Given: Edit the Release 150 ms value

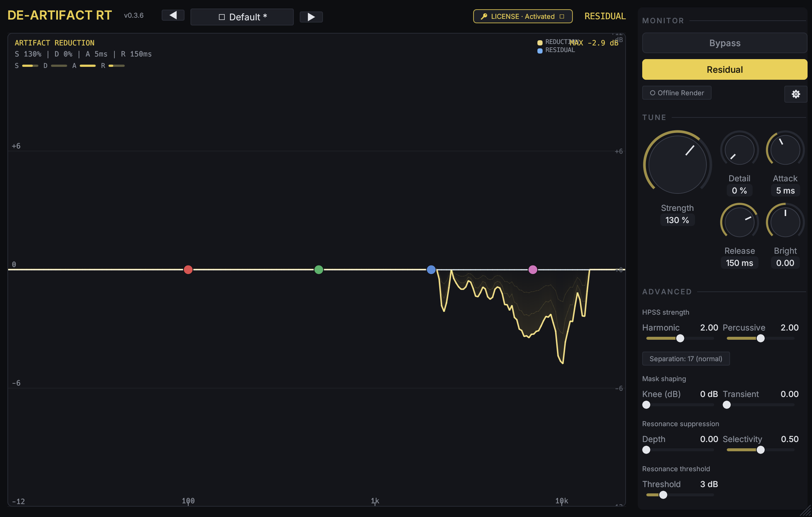Looking at the screenshot, I should pos(739,263).
